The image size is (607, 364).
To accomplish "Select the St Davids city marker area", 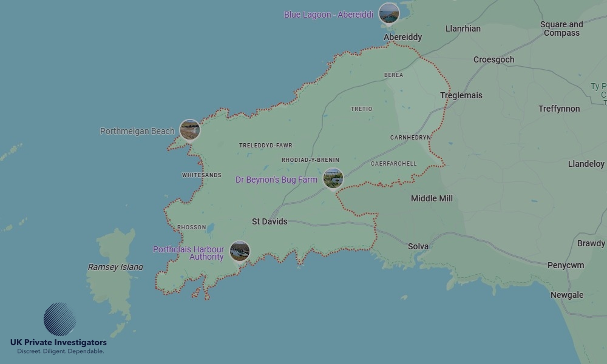I will (x=270, y=221).
